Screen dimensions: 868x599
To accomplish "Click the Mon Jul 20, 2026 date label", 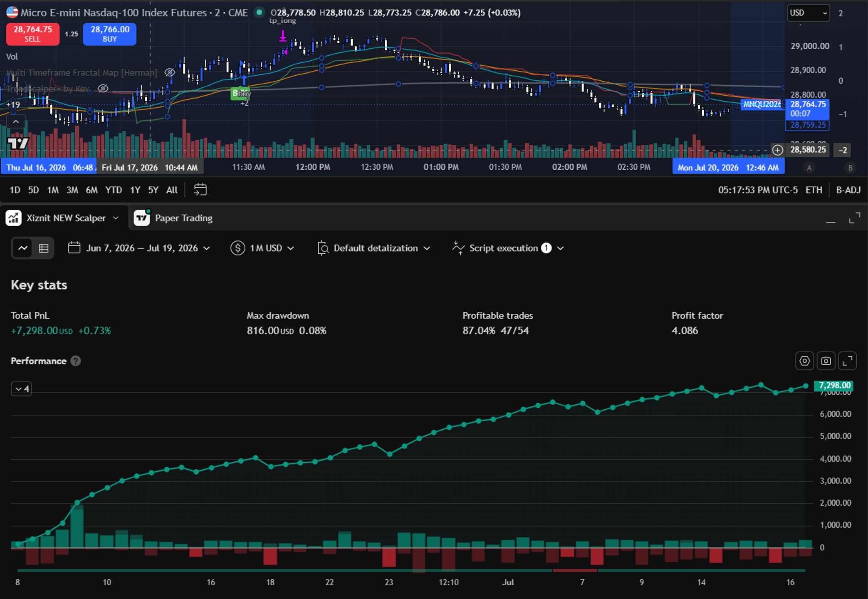I will 728,167.
